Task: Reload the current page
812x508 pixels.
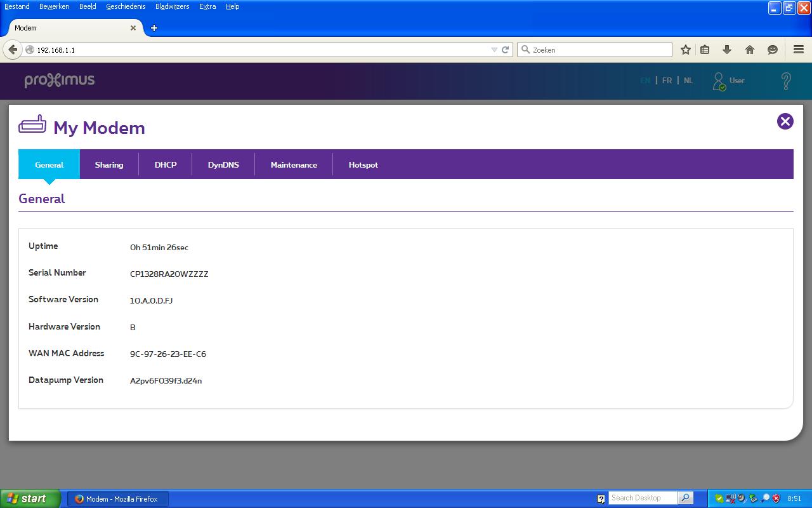Action: (x=506, y=50)
